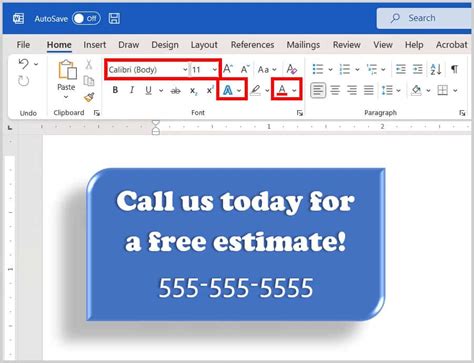Screen dimensions: 474x363
Task: Click the Paste clipboard icon
Action: coord(68,69)
